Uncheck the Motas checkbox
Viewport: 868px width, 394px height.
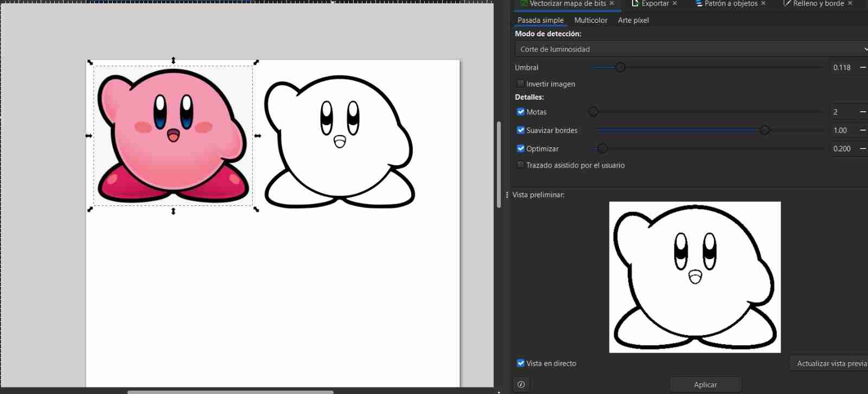521,112
